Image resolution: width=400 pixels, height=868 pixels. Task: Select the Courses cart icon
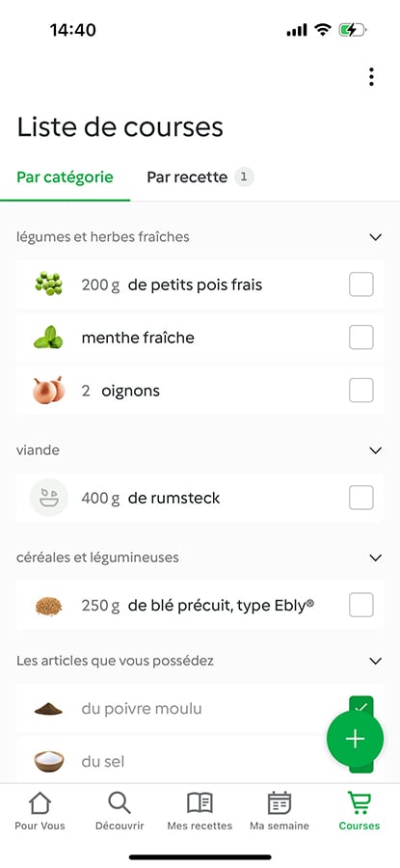pos(360,802)
